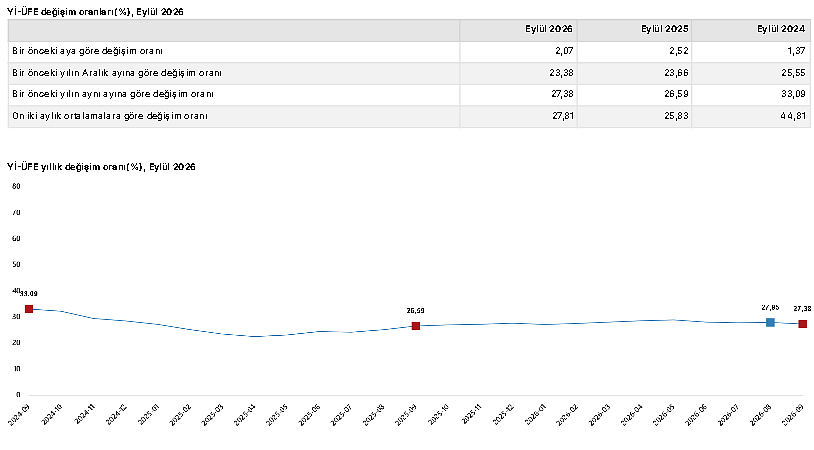Click the 2025-08 x-axis label
Image resolution: width=814 pixels, height=450 pixels.
click(374, 415)
